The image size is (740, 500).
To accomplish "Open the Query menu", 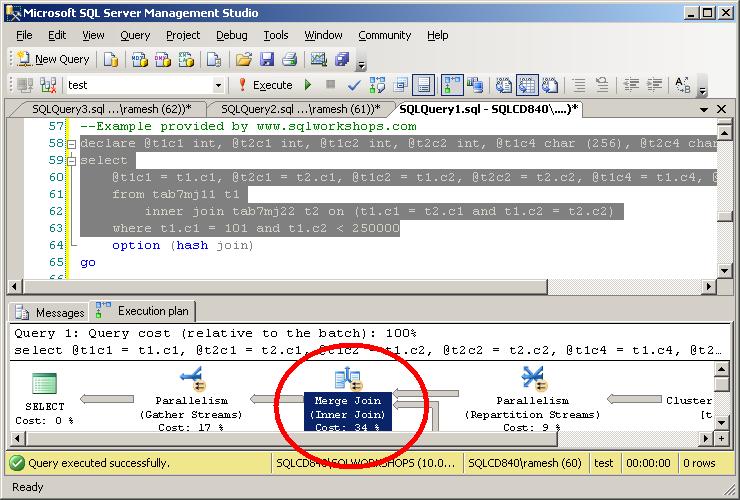I will tap(135, 35).
